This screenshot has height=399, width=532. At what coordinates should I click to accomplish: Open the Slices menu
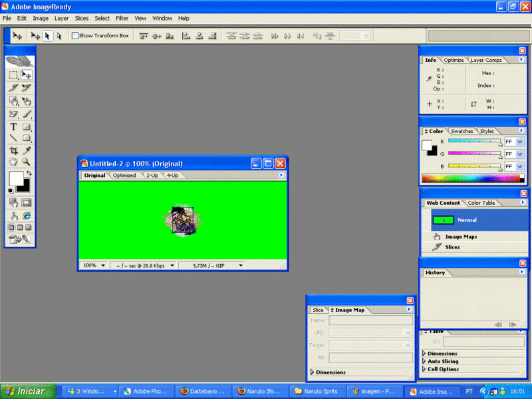(81, 19)
